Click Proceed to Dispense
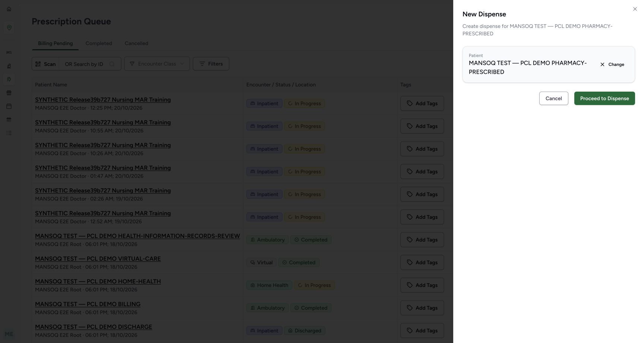This screenshot has height=343, width=644. pyautogui.click(x=604, y=98)
